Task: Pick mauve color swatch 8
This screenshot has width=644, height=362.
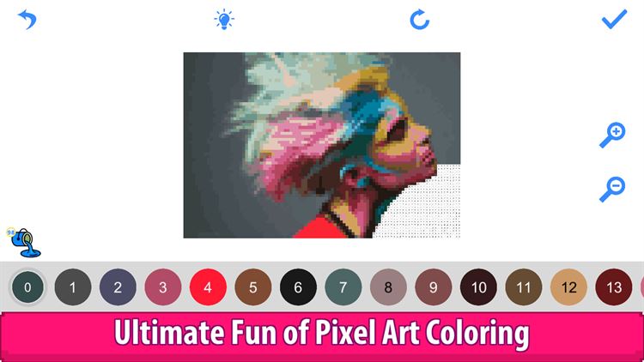Action: 388,287
